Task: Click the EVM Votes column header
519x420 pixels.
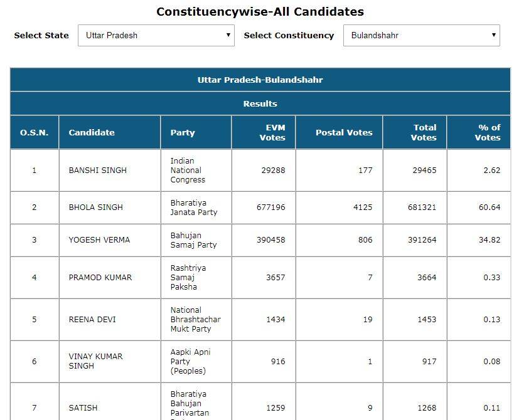Action: click(x=272, y=132)
